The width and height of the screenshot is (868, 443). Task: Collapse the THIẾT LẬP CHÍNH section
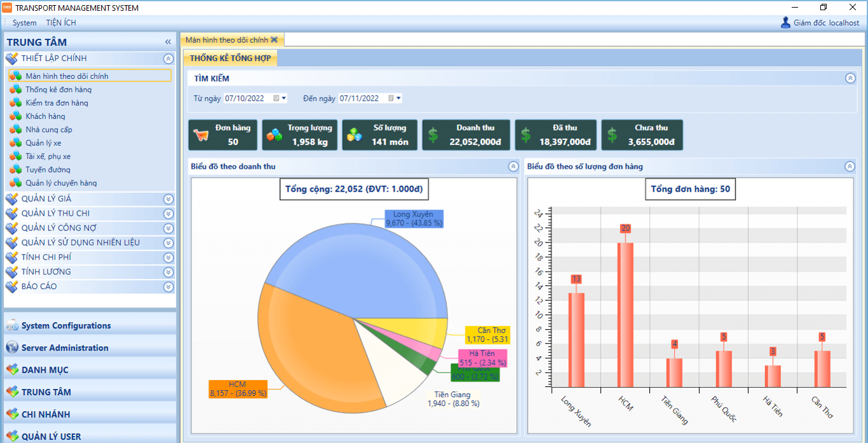pyautogui.click(x=168, y=59)
